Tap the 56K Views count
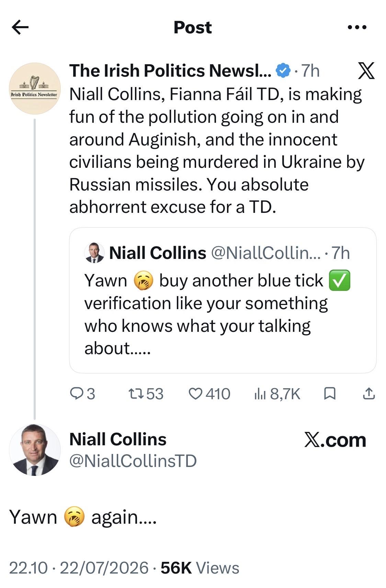This screenshot has height=588, width=386. click(200, 568)
